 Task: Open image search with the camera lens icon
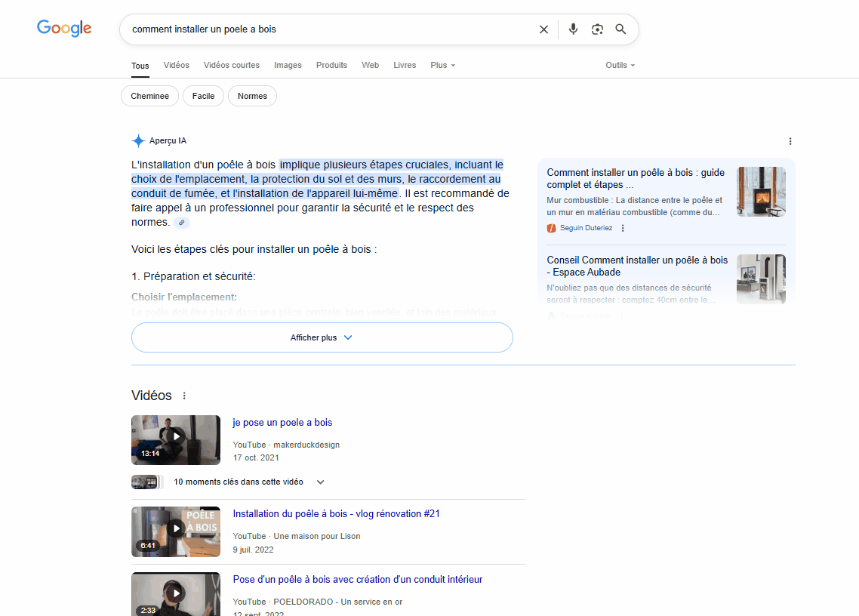pos(597,29)
